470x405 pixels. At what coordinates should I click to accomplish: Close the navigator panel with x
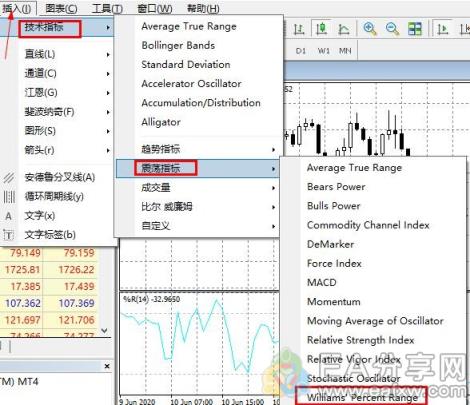pos(107,366)
